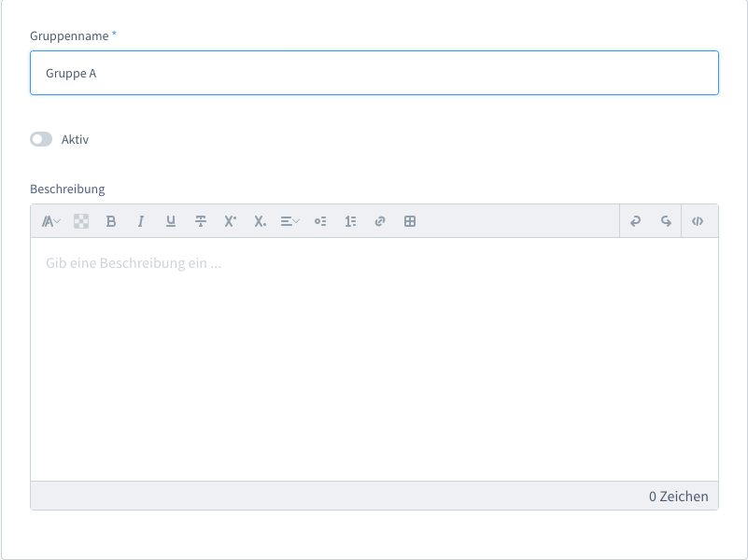Apply superscript formatting
Image resolution: width=748 pixels, height=560 pixels.
[x=231, y=221]
